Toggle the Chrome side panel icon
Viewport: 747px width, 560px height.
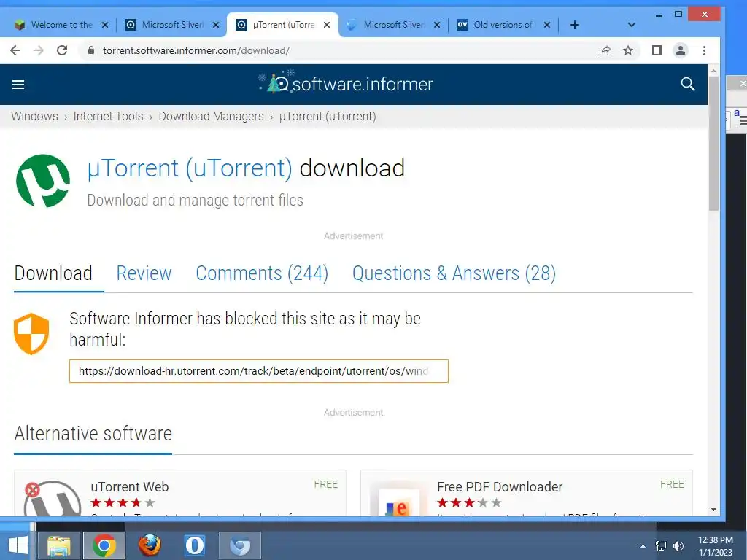click(x=657, y=50)
